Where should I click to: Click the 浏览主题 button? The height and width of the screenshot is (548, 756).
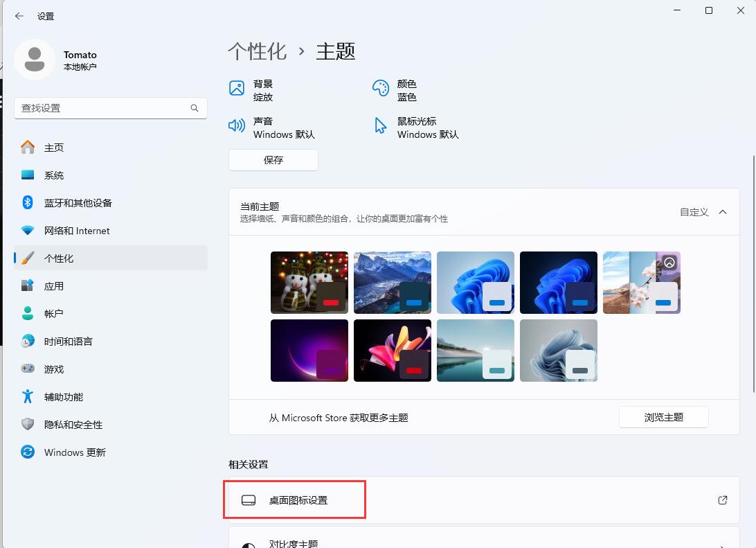click(x=663, y=417)
